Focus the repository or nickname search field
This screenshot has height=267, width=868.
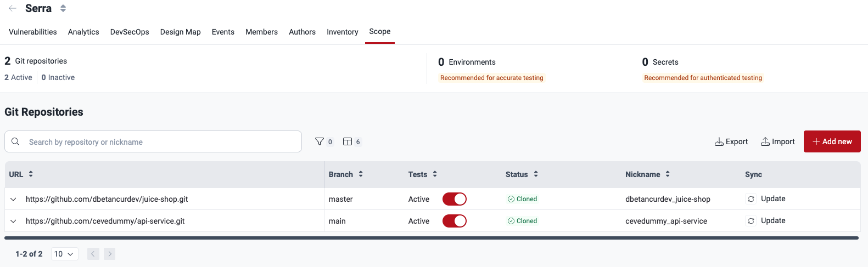tap(153, 141)
